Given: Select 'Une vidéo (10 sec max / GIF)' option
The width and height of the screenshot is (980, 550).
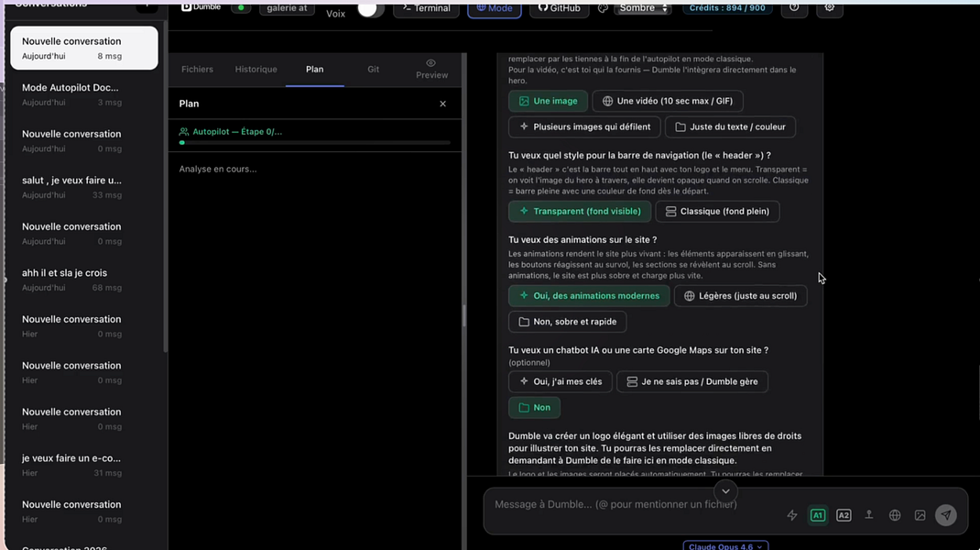Looking at the screenshot, I should 668,101.
